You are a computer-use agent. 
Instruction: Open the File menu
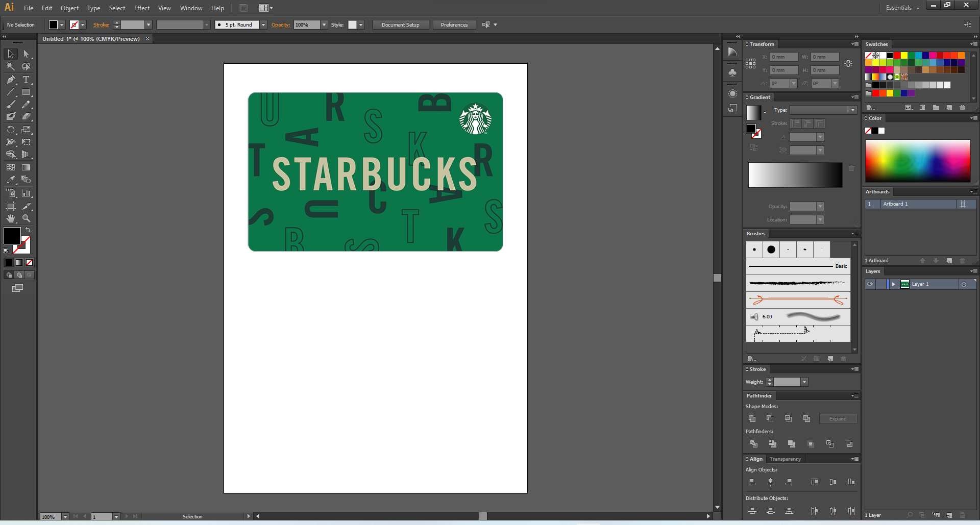pos(29,8)
